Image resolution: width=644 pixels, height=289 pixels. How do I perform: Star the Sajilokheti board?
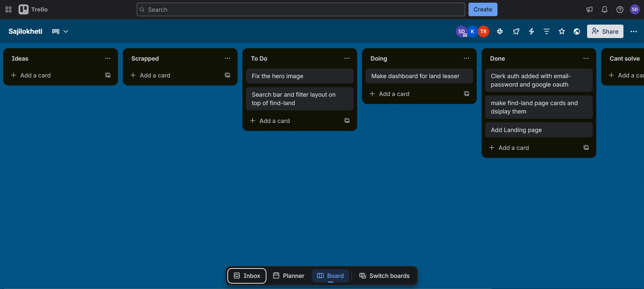(x=562, y=31)
